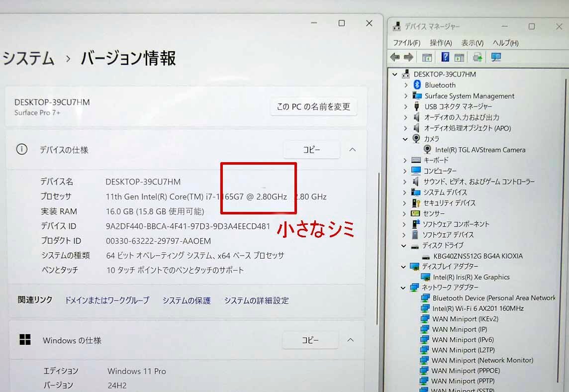Expand オーディオの入力および出力 category
The height and width of the screenshot is (392, 569).
(x=405, y=117)
